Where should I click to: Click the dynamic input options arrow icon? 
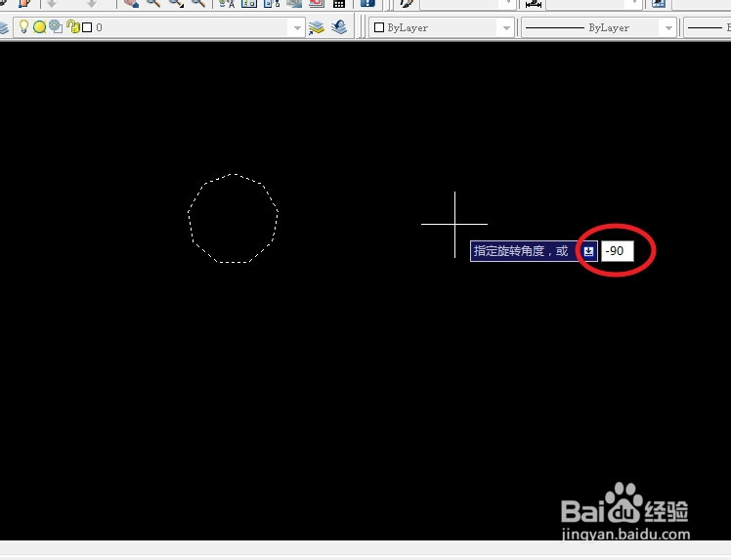coord(589,251)
